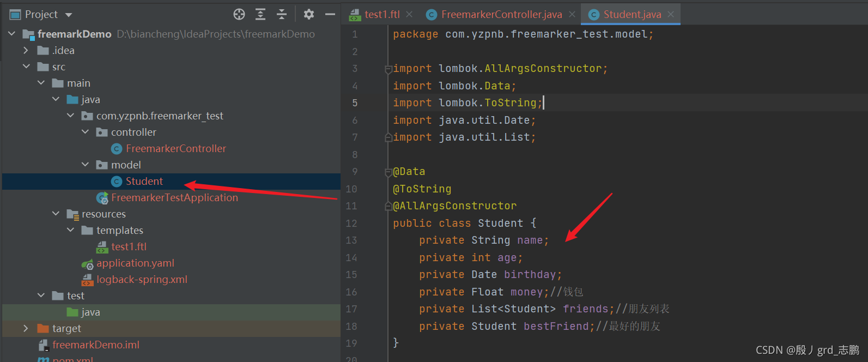The image size is (868, 362).
Task: Click 'AllArgsConstructor' in the import line
Action: tap(543, 69)
